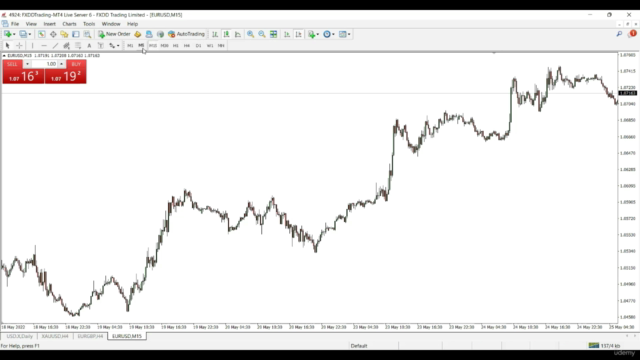This screenshot has width=640, height=360.
Task: Select the M30 timeframe
Action: click(x=164, y=46)
